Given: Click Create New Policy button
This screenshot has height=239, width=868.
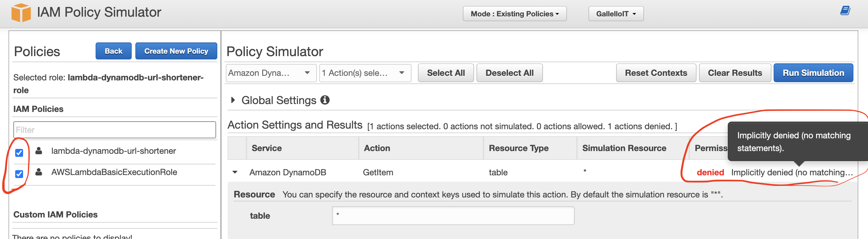Looking at the screenshot, I should tap(176, 51).
